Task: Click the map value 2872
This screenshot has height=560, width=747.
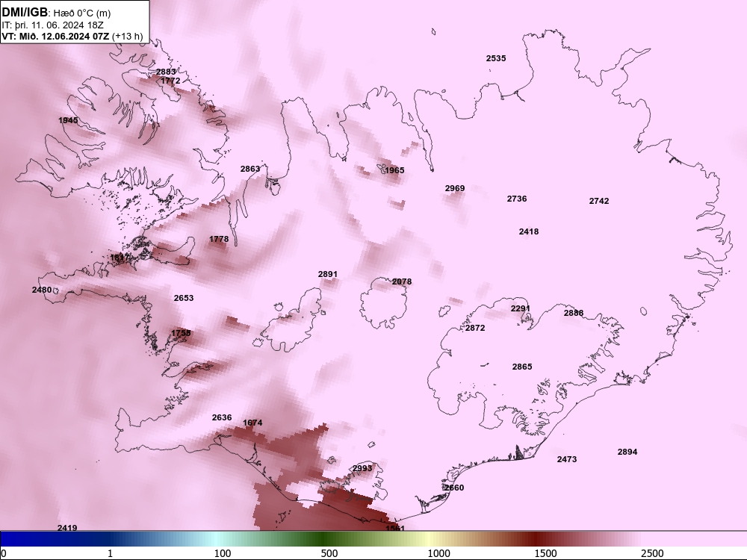Action: tap(475, 328)
